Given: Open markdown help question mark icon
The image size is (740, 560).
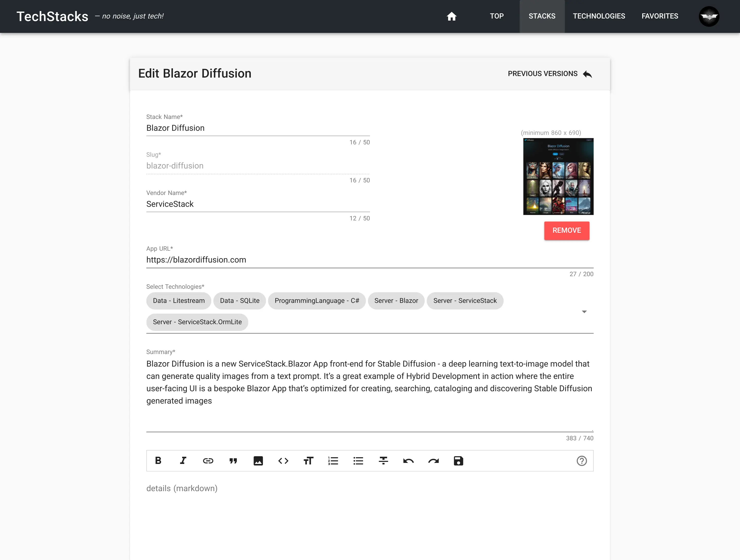Looking at the screenshot, I should click(582, 461).
